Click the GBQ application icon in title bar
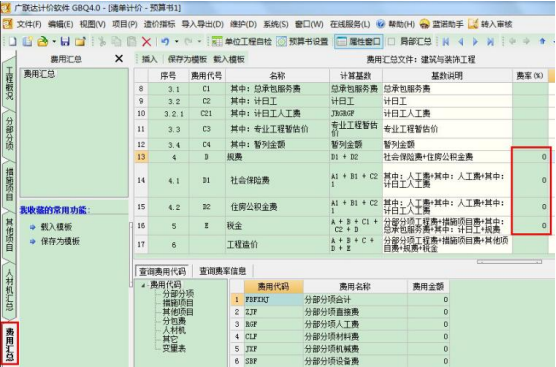 6,7
